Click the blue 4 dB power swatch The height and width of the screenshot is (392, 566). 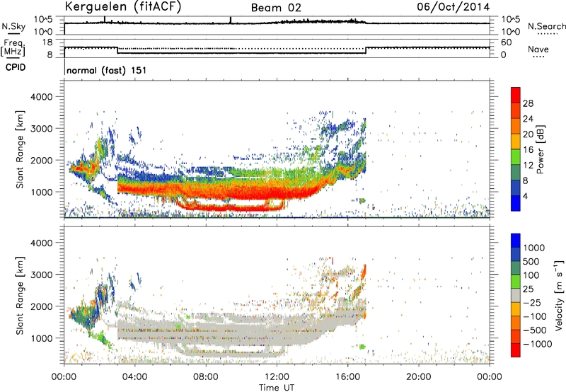pyautogui.click(x=516, y=203)
